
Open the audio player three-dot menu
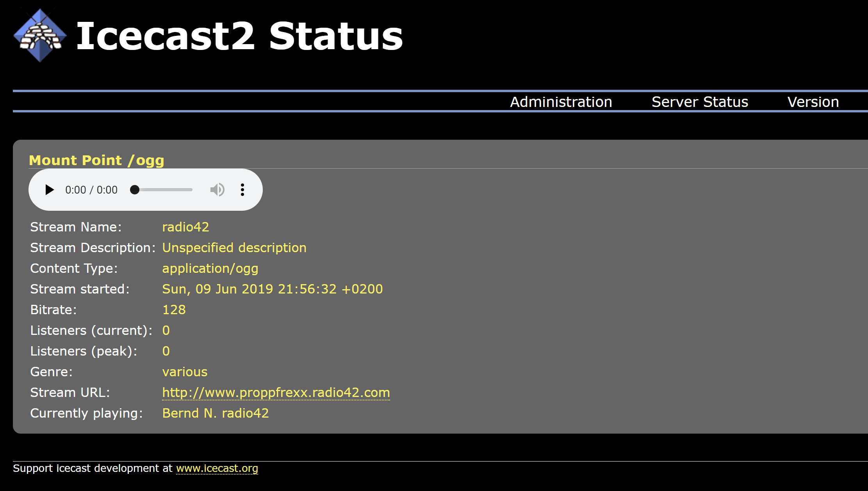pos(242,190)
